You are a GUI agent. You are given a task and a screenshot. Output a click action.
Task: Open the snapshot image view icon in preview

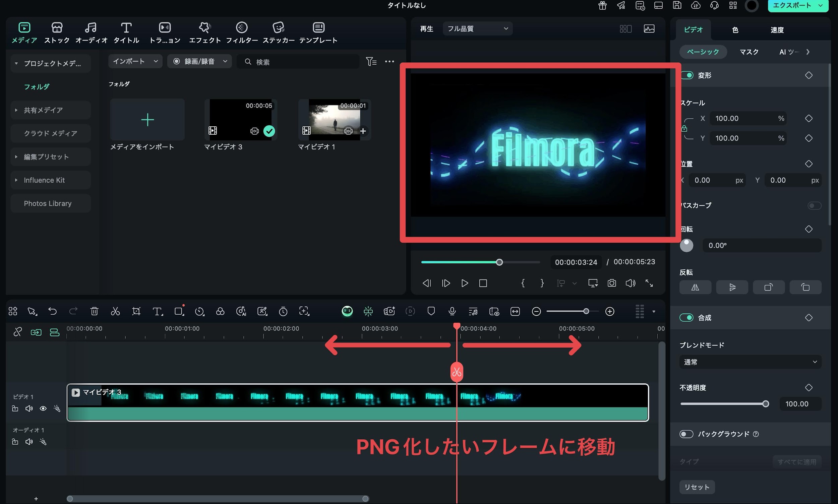[649, 28]
